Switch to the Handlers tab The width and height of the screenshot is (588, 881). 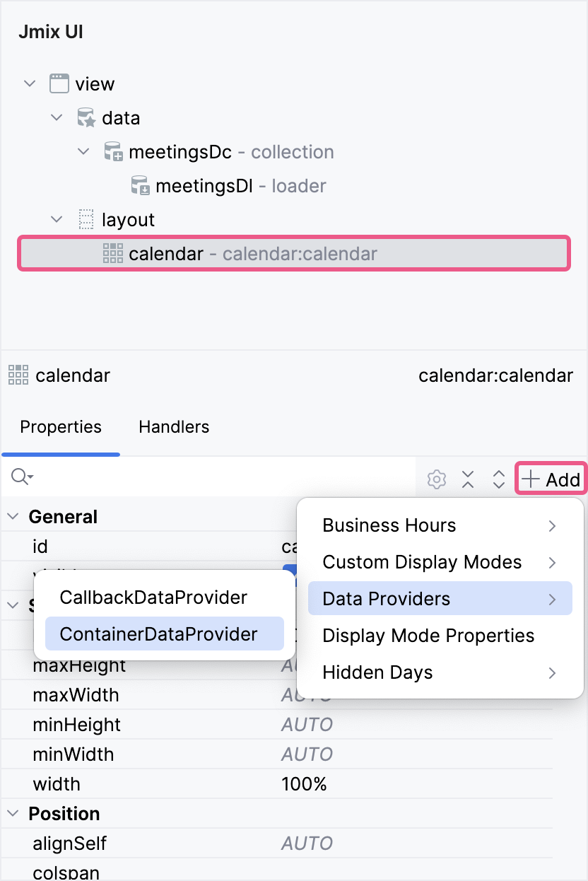(x=173, y=426)
